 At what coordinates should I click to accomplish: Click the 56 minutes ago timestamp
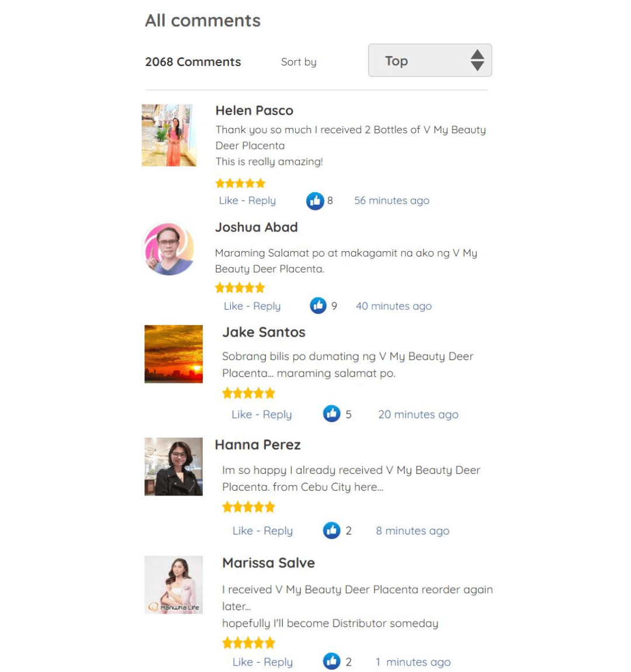(x=391, y=200)
